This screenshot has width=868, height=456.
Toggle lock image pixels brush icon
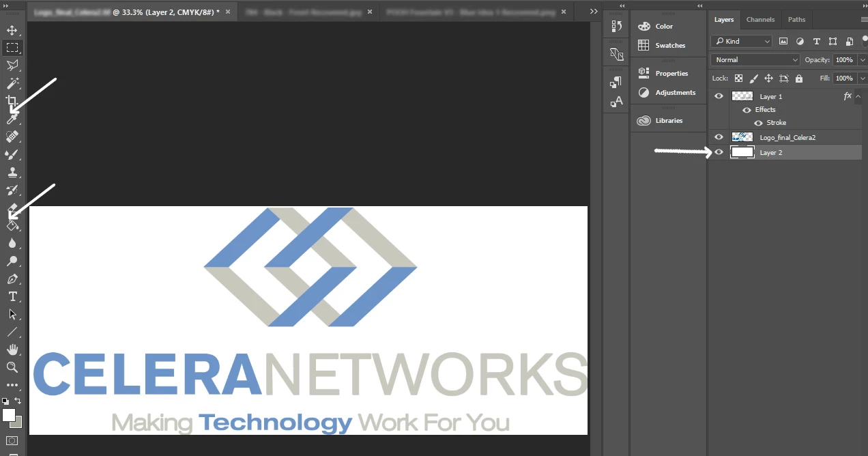753,79
